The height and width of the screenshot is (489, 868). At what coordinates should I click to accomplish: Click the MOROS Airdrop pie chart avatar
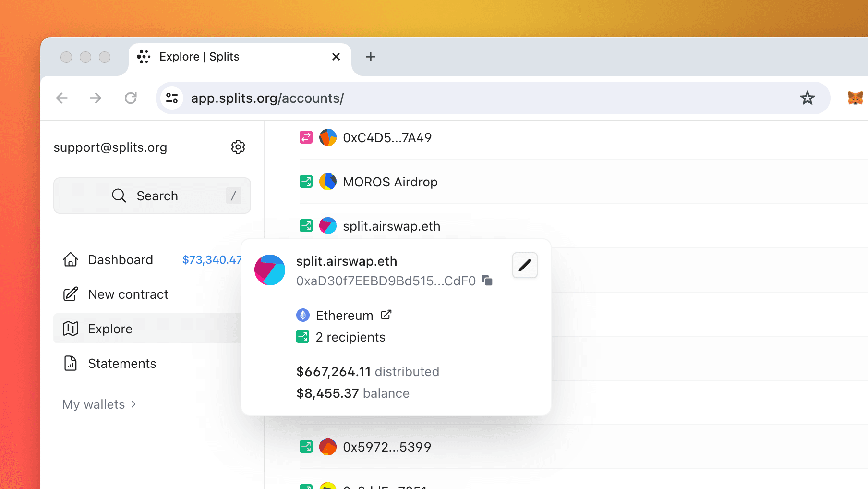[x=328, y=182]
